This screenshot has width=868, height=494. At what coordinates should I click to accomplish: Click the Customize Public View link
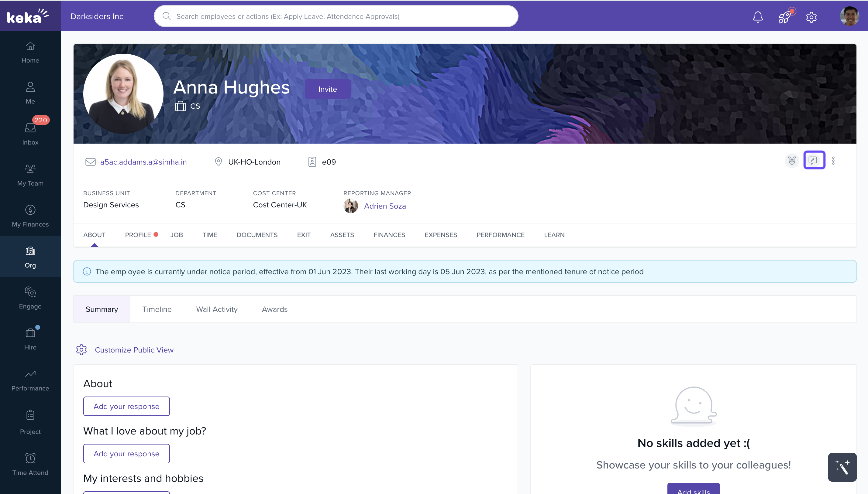[134, 350]
